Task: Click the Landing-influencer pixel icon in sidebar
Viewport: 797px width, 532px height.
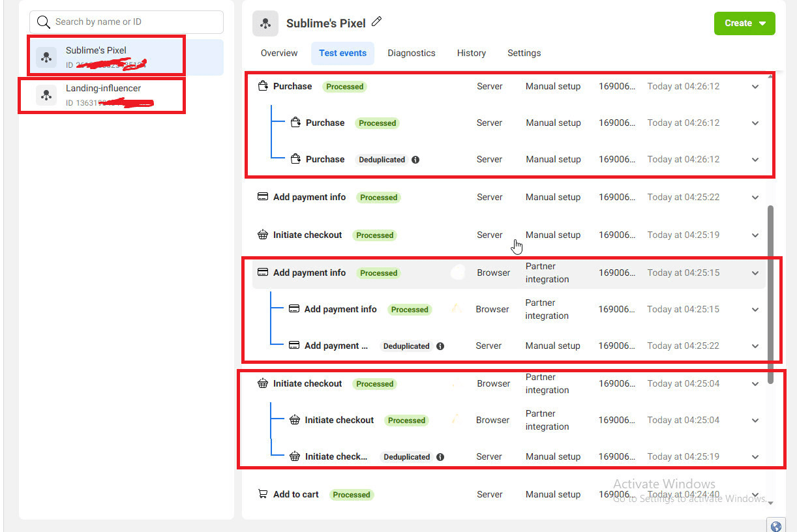Action: click(46, 95)
